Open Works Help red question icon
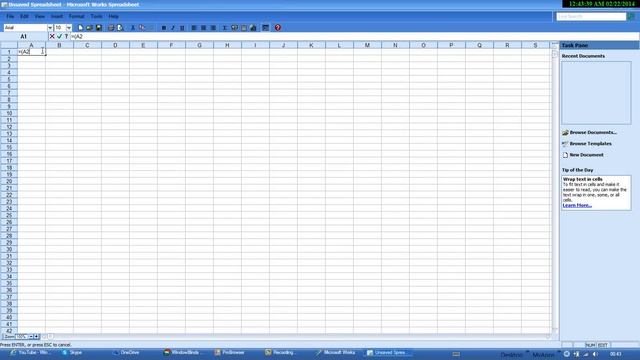The width and height of the screenshot is (640, 360). click(x=278, y=28)
